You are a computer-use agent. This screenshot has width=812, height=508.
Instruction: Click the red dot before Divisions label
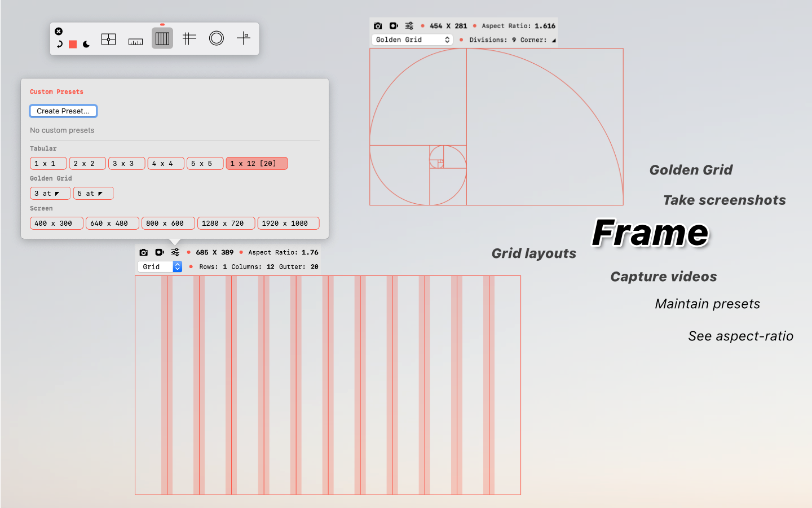(461, 40)
